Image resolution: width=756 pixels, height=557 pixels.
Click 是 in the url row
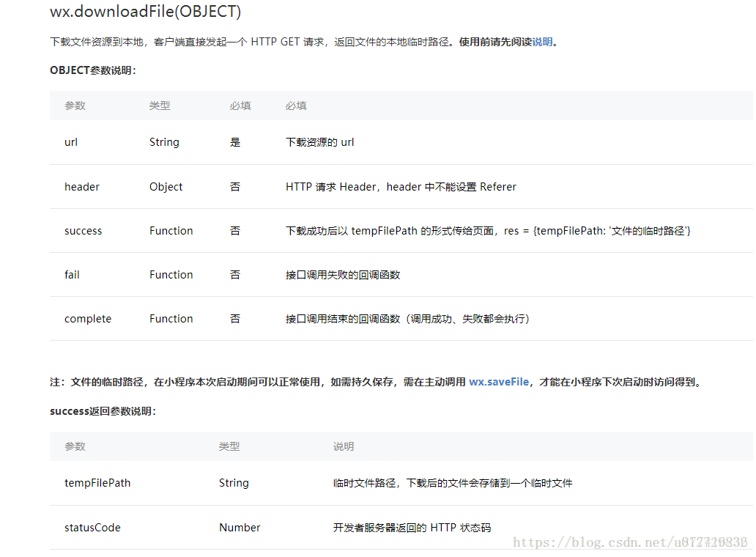pos(235,142)
